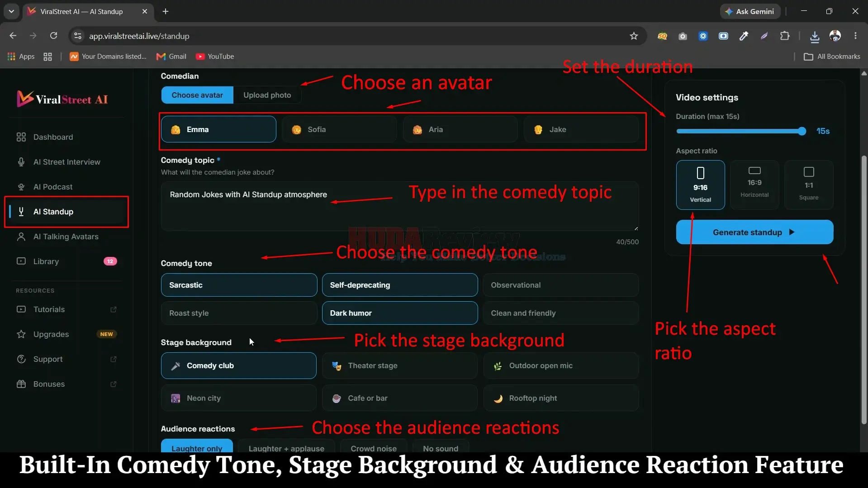
Task: Select Outdoor open mic background
Action: 561,365
